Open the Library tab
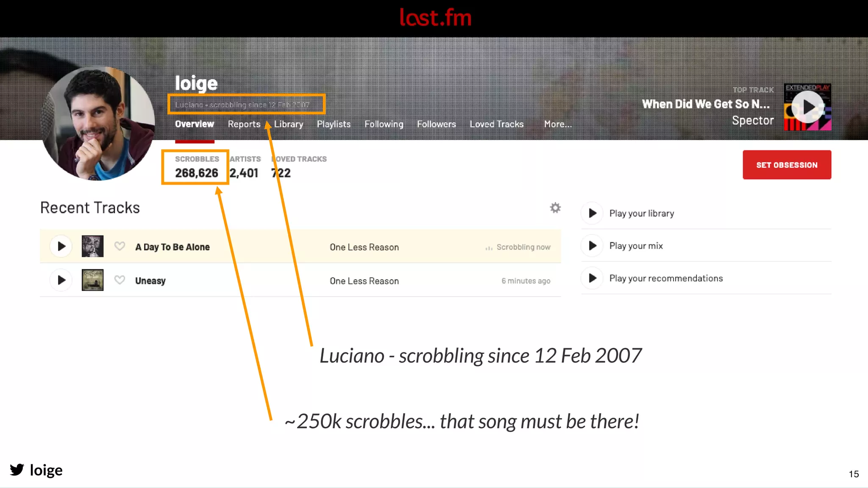 coord(289,124)
